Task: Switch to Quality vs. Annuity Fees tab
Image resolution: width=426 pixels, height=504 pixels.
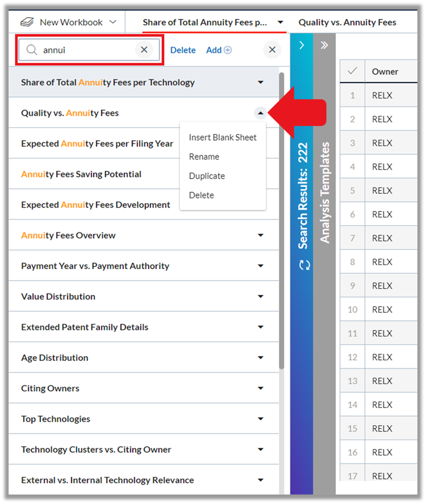Action: point(347,22)
